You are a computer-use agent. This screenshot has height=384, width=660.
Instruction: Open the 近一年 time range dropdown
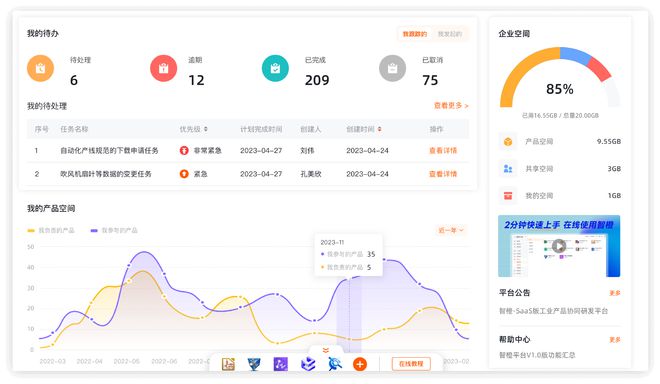(x=451, y=230)
